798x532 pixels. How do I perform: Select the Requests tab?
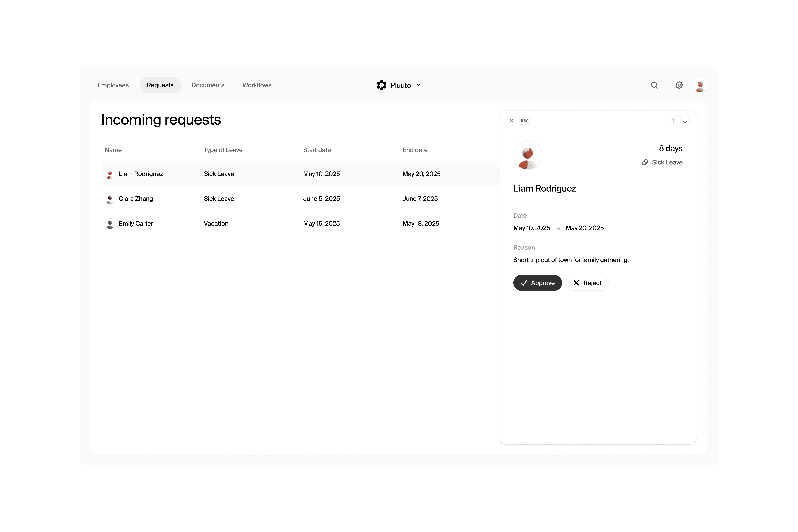[160, 85]
